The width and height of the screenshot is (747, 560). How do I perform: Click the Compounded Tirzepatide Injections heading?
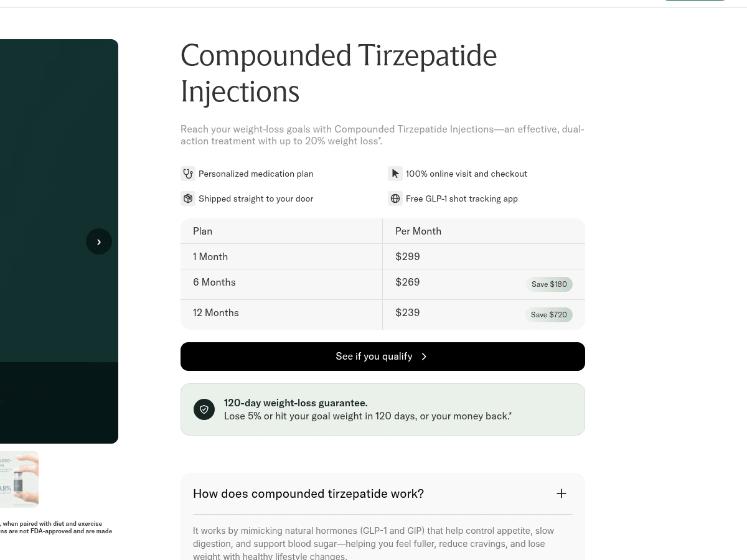(339, 73)
